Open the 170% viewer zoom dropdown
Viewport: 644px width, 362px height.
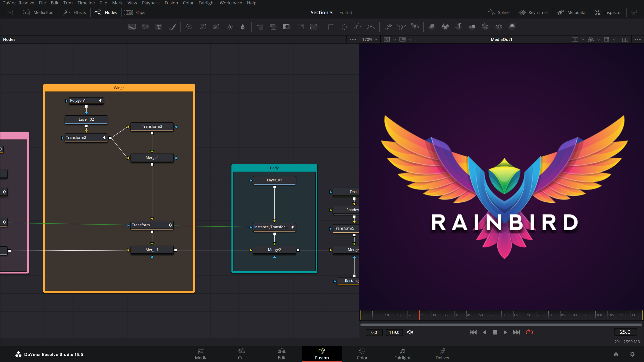point(370,39)
